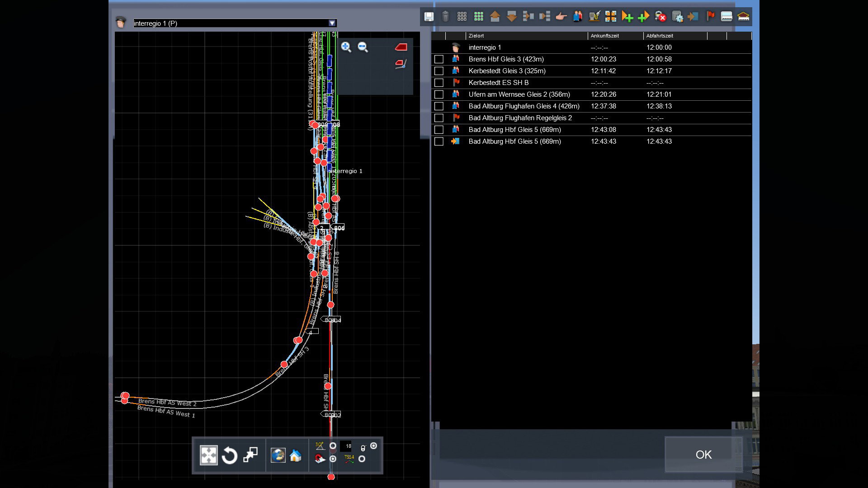The image size is (868, 488).
Task: Tick the Kerbestedt ES SH B checkbox
Action: [439, 83]
